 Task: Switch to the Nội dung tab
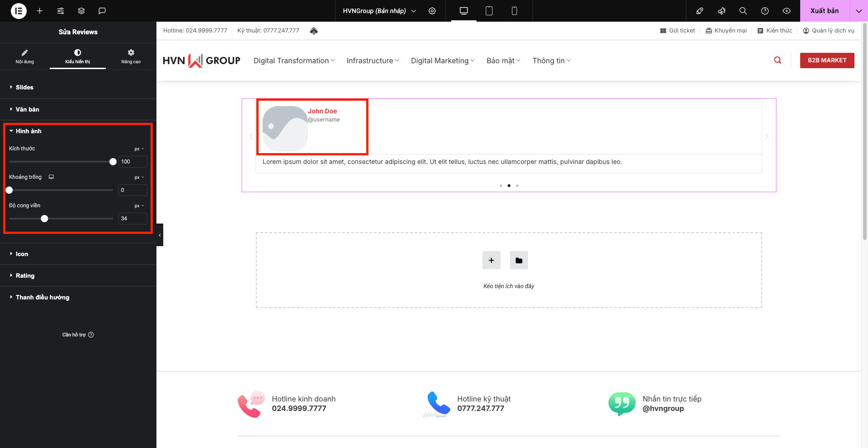[25, 56]
